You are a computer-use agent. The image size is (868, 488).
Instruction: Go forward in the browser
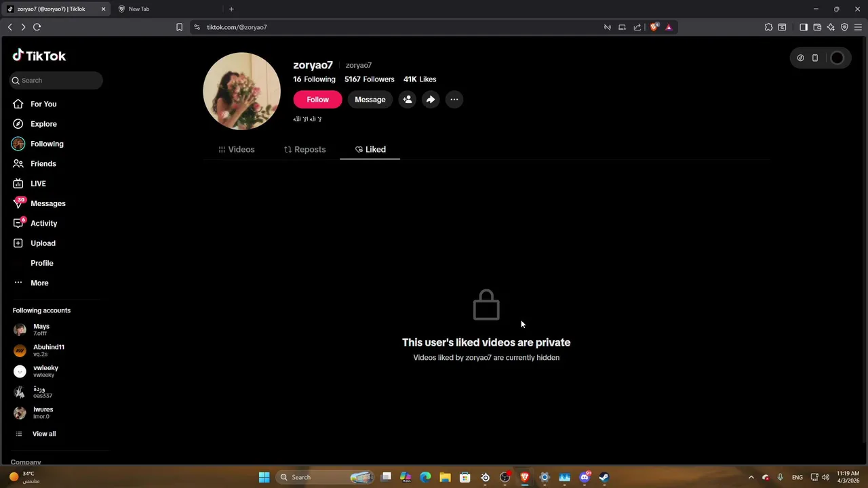(23, 27)
